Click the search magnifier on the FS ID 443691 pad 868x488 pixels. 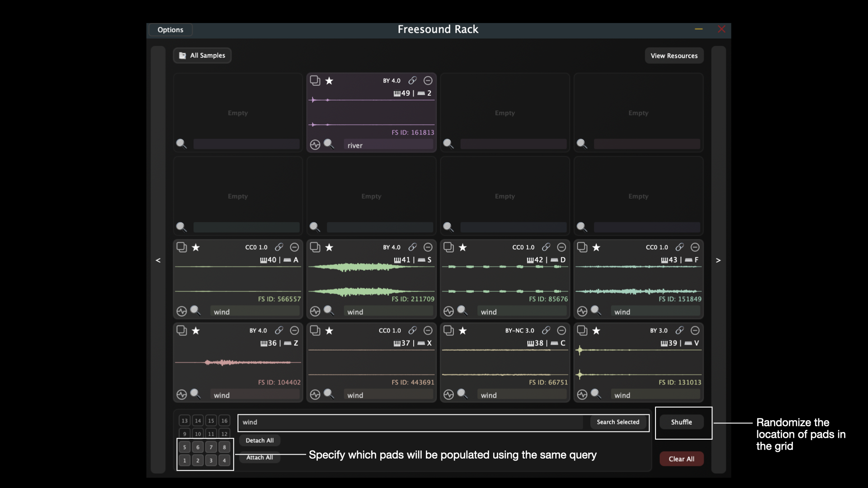(x=329, y=394)
